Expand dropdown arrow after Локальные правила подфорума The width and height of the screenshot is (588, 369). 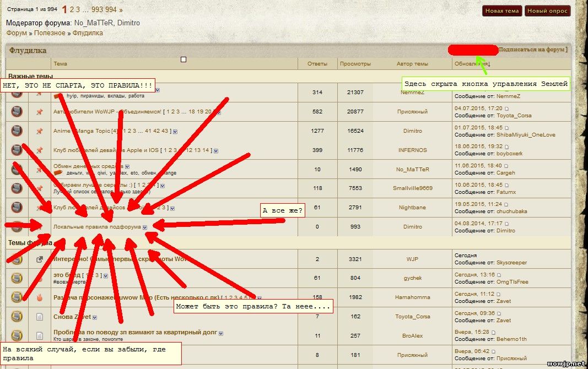tap(145, 227)
